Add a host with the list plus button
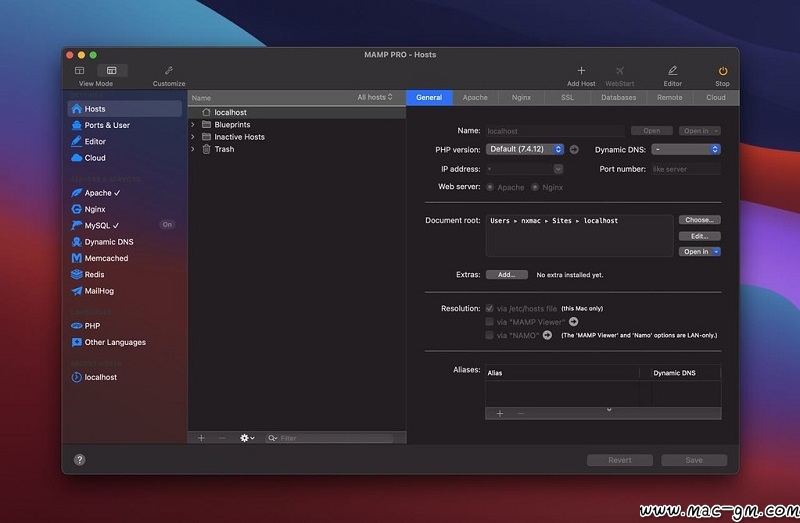Screen dimensions: 800x523 click(201, 438)
